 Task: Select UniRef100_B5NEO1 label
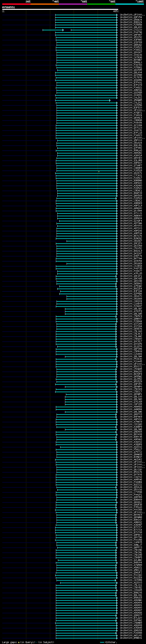(x=131, y=638)
